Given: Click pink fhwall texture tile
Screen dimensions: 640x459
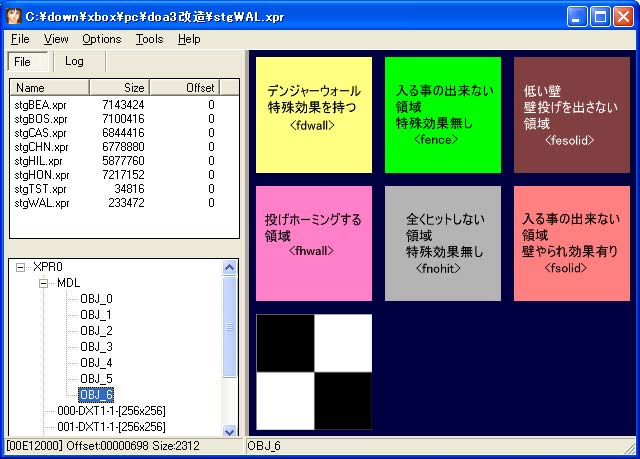Looking at the screenshot, I should tap(314, 244).
